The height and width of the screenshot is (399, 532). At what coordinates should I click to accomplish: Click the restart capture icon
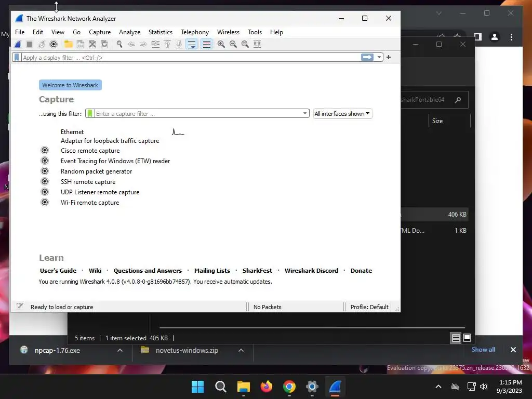[42, 44]
